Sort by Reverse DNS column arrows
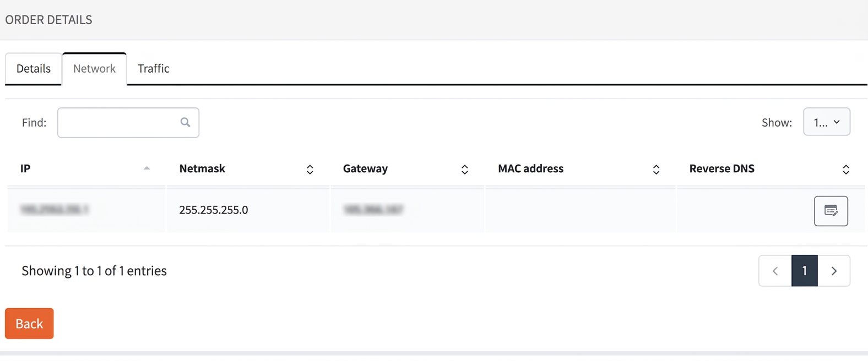Viewport: 868px width, 361px height. pyautogui.click(x=846, y=169)
